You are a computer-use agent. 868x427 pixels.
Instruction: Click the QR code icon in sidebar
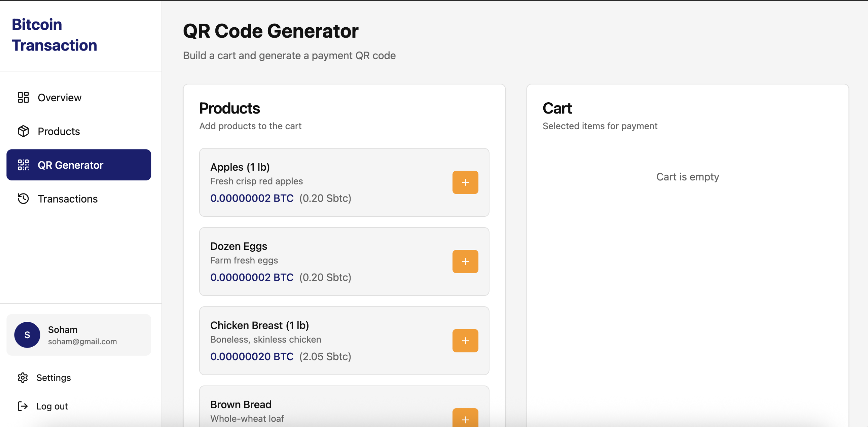[x=23, y=165]
